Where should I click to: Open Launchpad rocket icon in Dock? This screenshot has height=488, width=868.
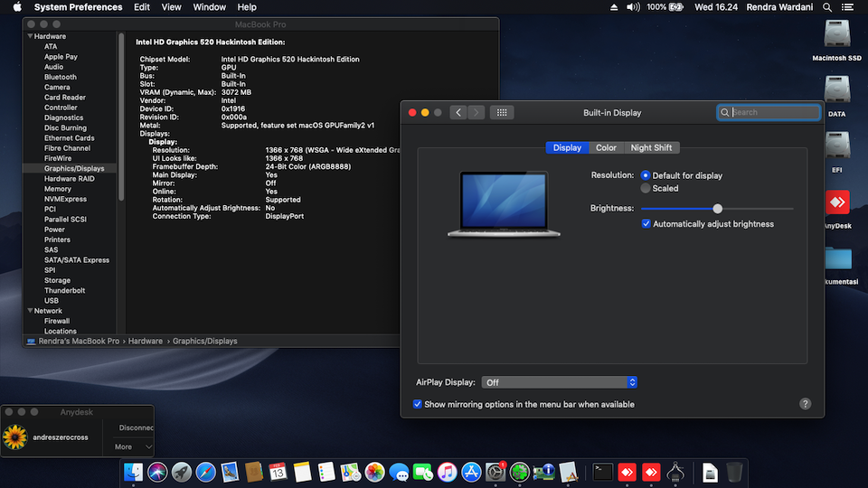click(182, 472)
